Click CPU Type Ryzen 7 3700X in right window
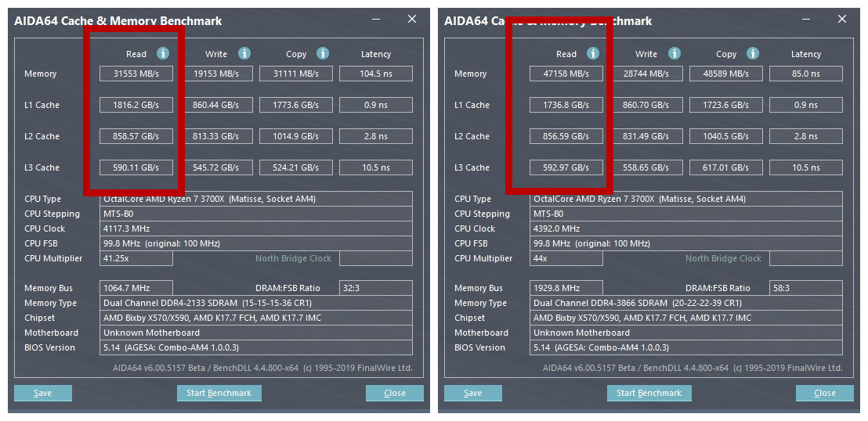The width and height of the screenshot is (868, 421). tap(686, 199)
